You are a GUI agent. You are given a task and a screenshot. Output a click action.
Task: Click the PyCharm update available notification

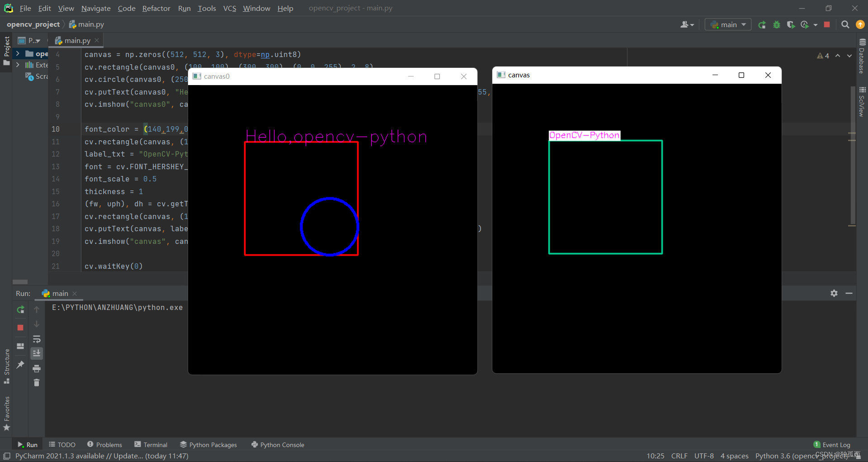[102, 456]
